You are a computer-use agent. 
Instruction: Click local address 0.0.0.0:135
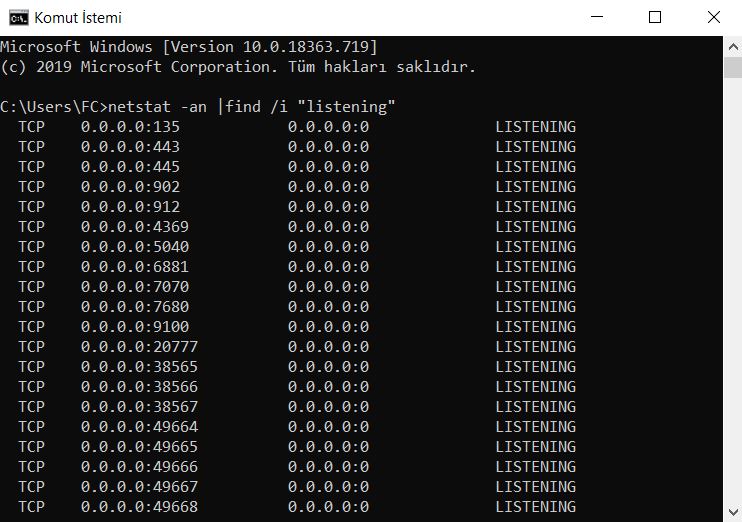130,127
